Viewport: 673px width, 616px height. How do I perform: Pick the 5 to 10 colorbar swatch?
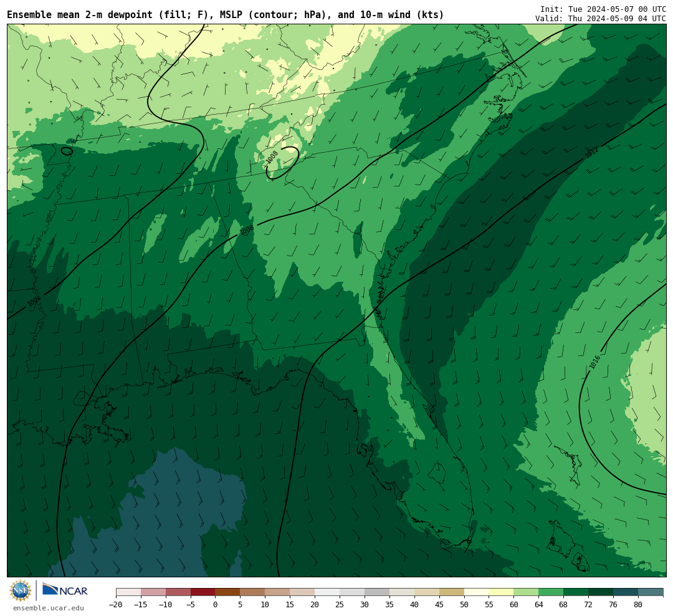pos(253,592)
